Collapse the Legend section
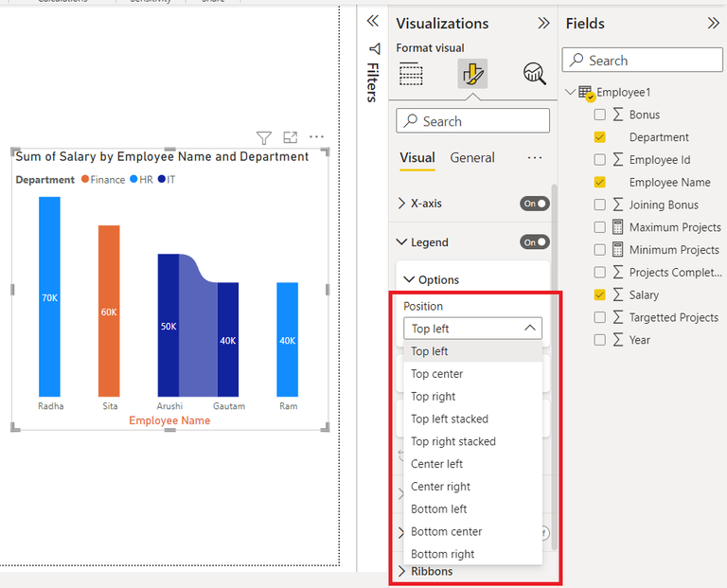This screenshot has height=588, width=727. pos(401,242)
